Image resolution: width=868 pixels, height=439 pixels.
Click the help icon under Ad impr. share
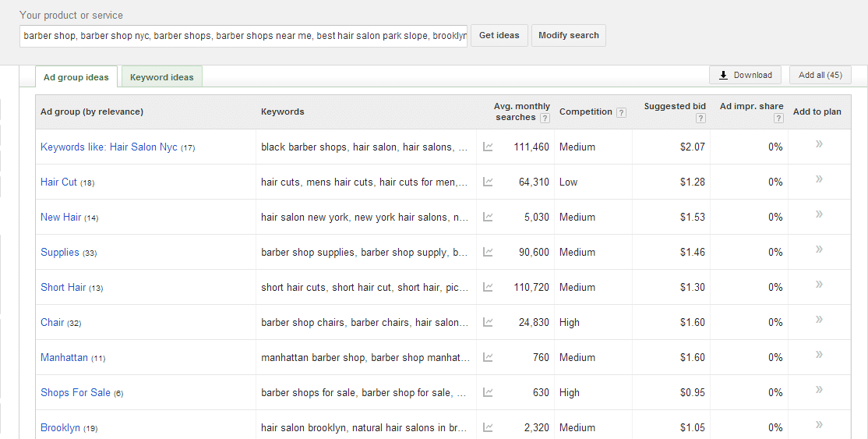pyautogui.click(x=779, y=118)
